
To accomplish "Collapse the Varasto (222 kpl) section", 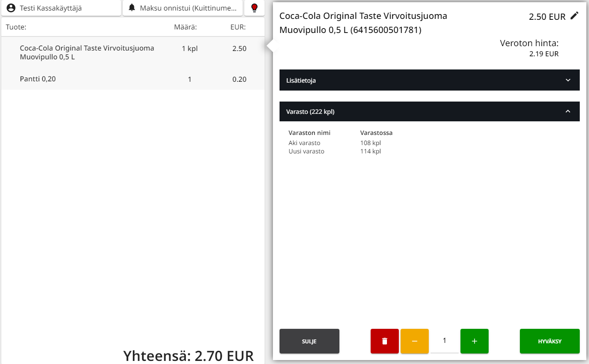I will tap(429, 112).
